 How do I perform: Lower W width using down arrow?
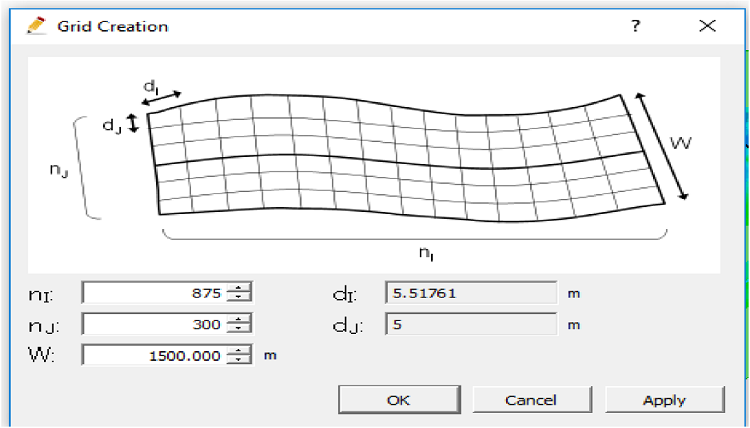[x=238, y=360]
